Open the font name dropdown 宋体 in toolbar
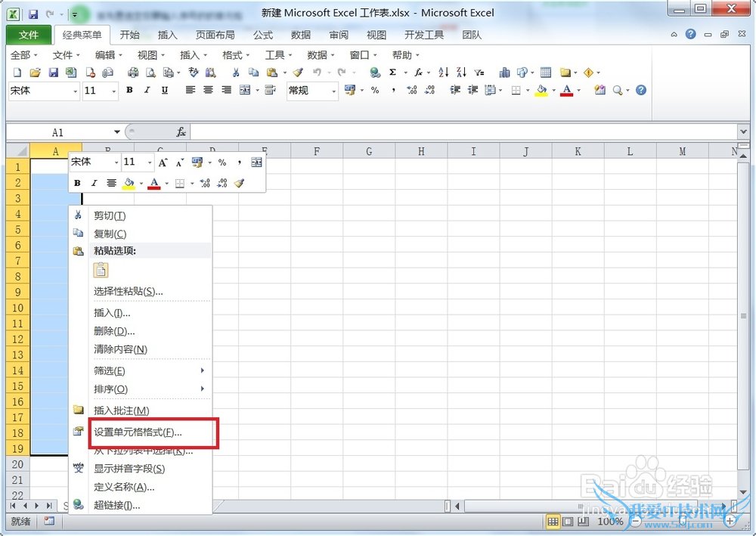756x536 pixels. point(75,91)
